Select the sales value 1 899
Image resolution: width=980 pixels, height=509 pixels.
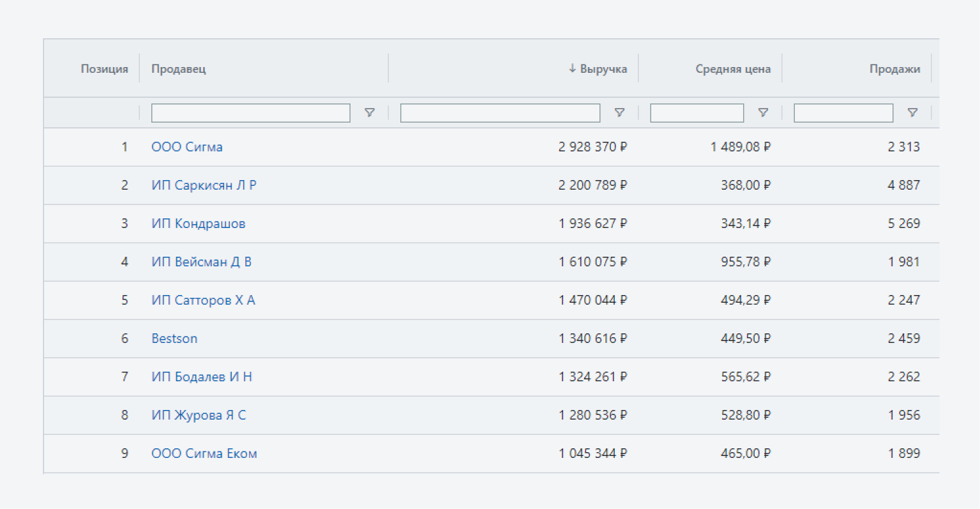[903, 453]
